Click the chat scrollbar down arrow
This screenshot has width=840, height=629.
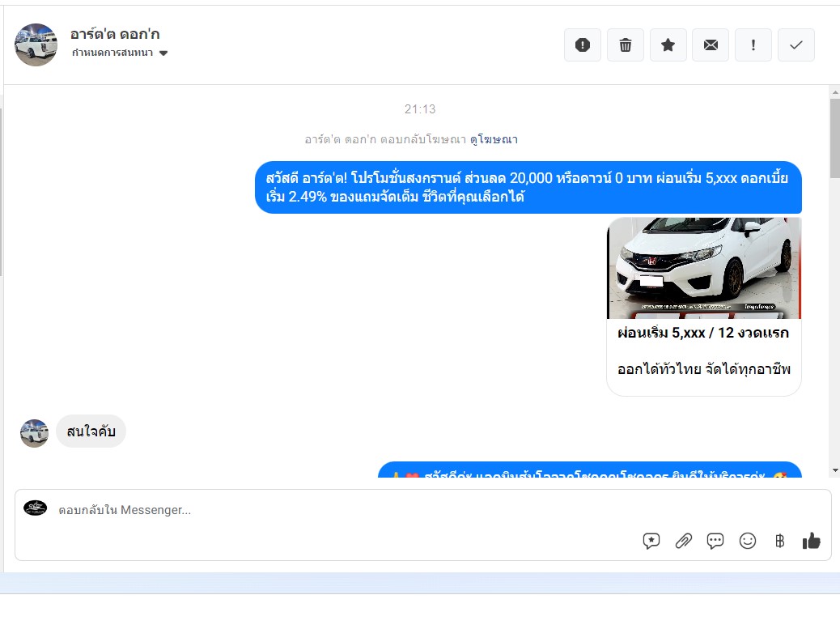(835, 470)
